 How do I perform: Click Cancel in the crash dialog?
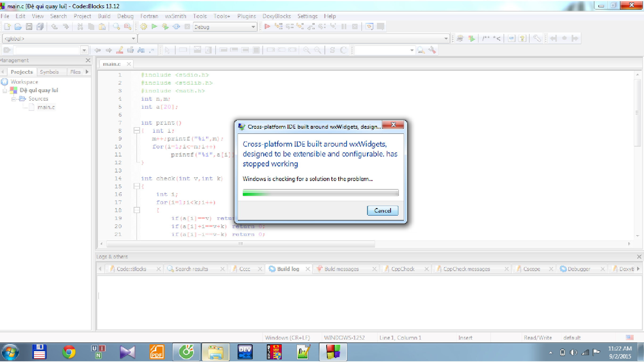pyautogui.click(x=383, y=210)
